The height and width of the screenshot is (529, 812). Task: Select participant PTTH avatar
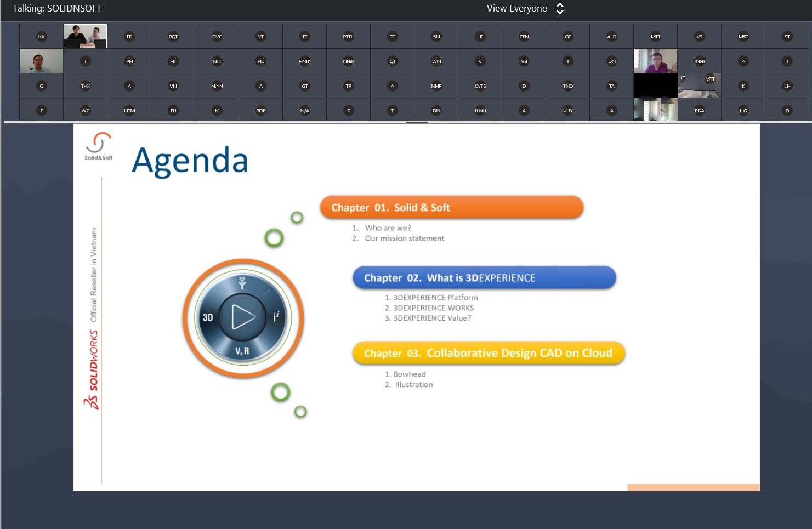pyautogui.click(x=349, y=37)
